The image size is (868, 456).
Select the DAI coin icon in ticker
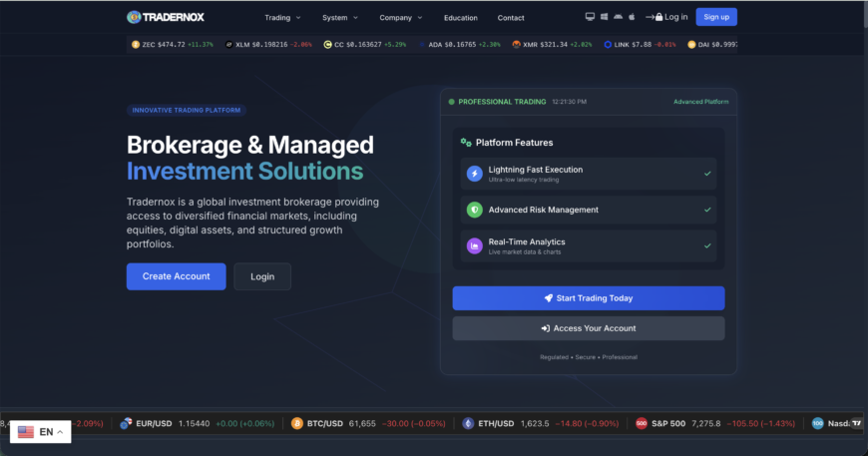click(x=691, y=44)
